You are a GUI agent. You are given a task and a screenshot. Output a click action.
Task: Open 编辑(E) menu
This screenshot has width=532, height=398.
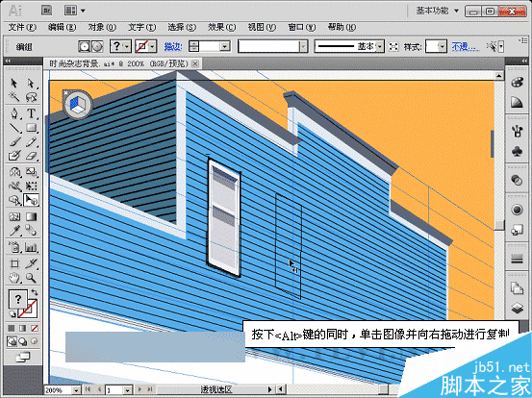pyautogui.click(x=63, y=27)
